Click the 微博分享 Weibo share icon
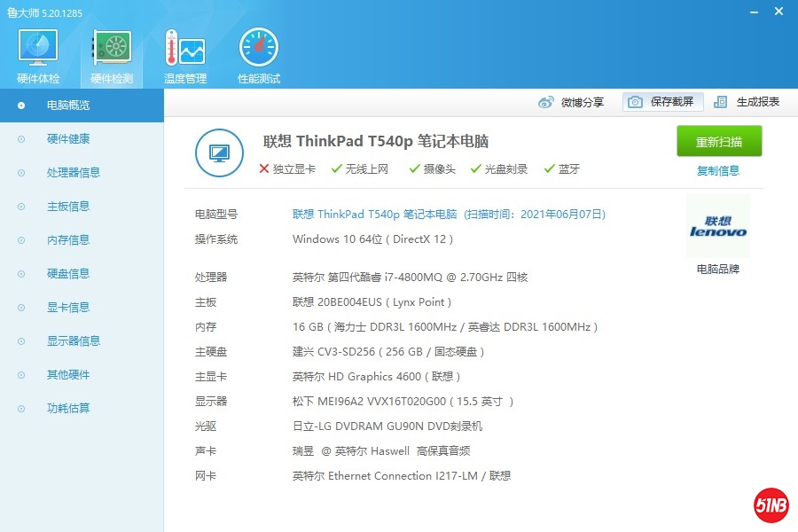 (546, 102)
